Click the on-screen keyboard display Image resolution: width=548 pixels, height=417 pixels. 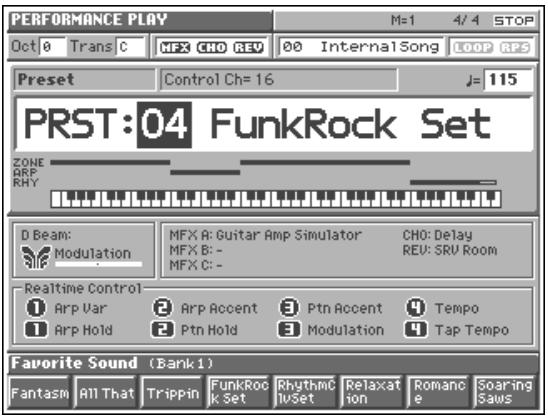tap(276, 199)
